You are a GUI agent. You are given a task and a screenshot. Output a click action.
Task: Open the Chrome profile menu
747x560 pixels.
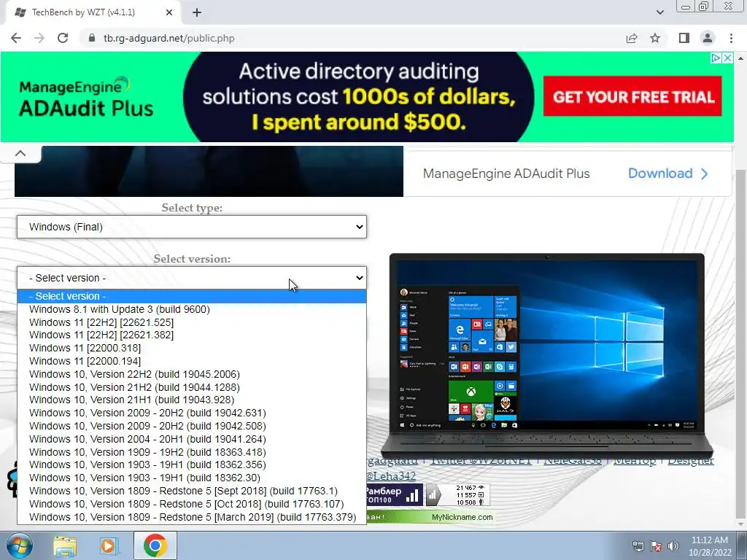[x=708, y=38]
